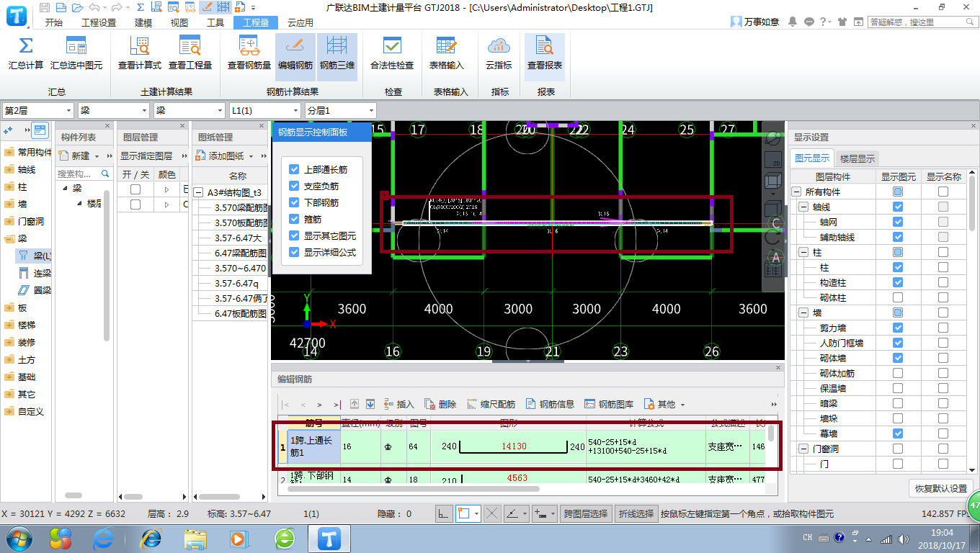Image resolution: width=980 pixels, height=553 pixels.
Task: Open 分层1 layer dropdown
Action: click(x=340, y=110)
